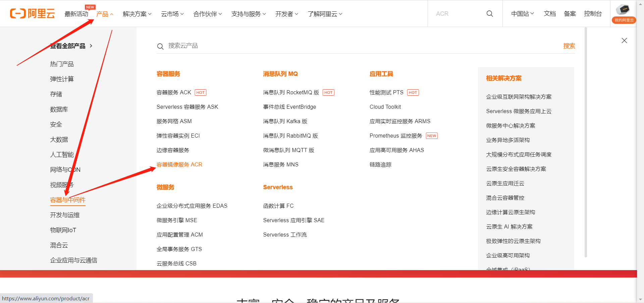Select the 企业应用与云通信 category
This screenshot has height=303, width=644.
coord(74,260)
